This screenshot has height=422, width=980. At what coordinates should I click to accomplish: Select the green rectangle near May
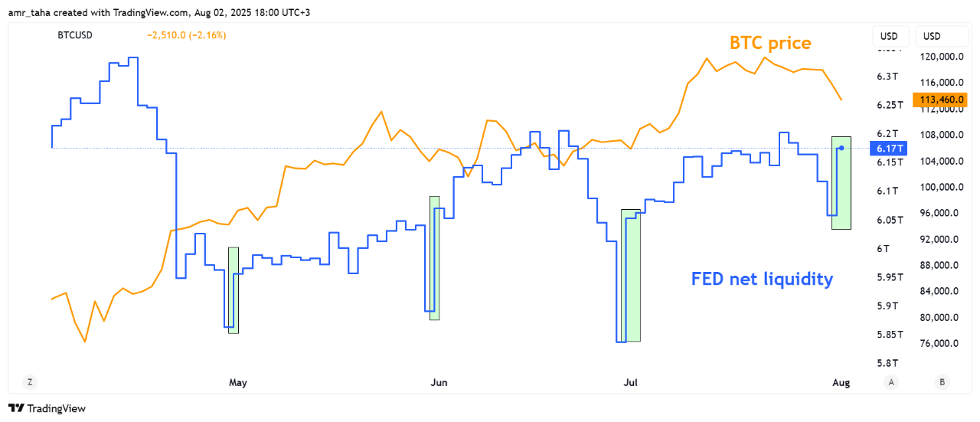[x=234, y=290]
